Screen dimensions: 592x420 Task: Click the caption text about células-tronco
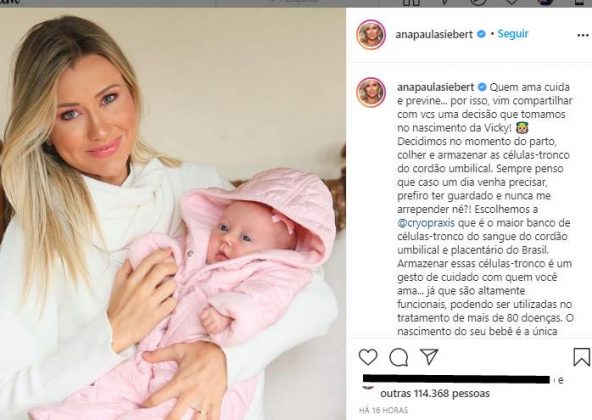point(485,209)
